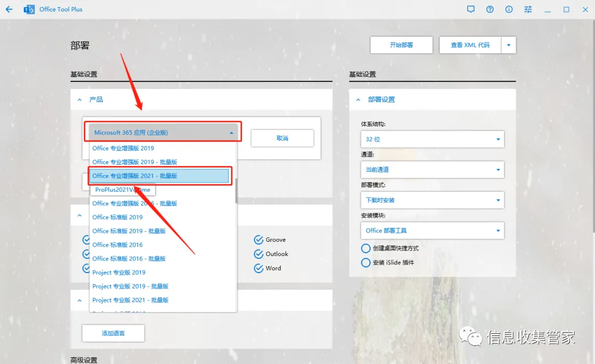Image resolution: width=595 pixels, height=364 pixels.
Task: Open the 部署模式 下载时安装 dropdown
Action: point(432,200)
